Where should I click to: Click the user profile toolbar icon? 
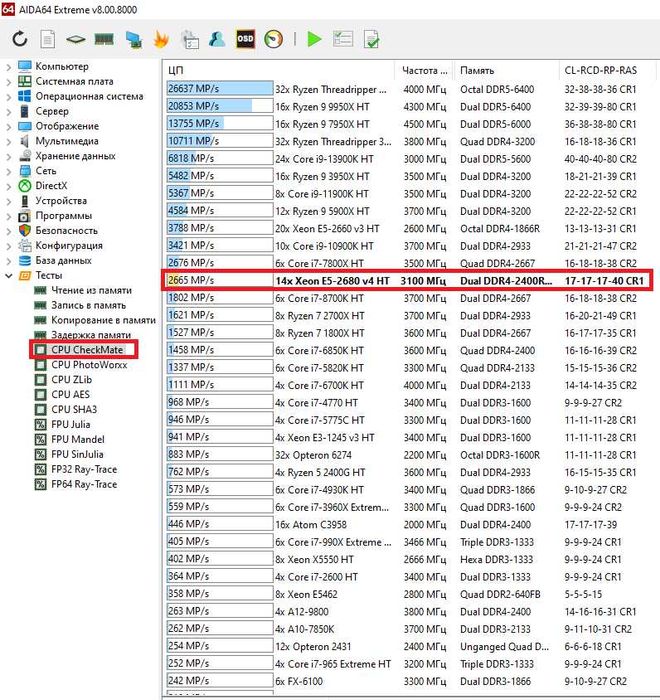tap(217, 39)
